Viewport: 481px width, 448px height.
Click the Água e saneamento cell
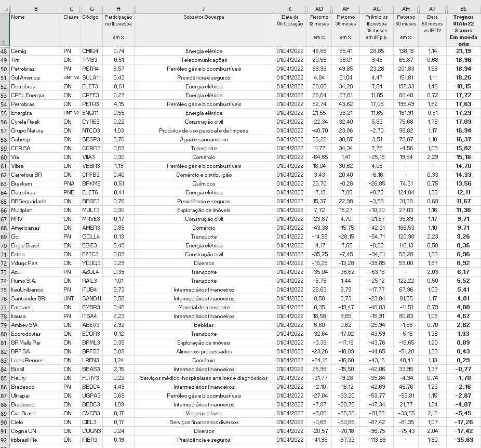(x=204, y=139)
